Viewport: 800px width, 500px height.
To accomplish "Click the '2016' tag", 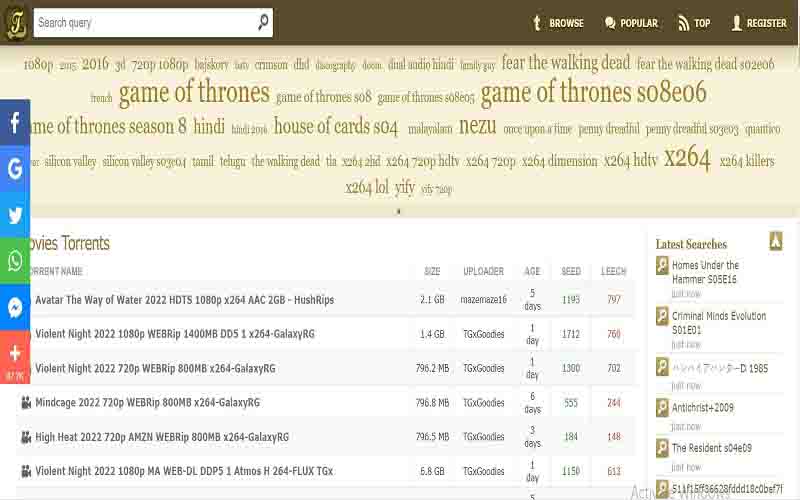I will click(x=95, y=64).
